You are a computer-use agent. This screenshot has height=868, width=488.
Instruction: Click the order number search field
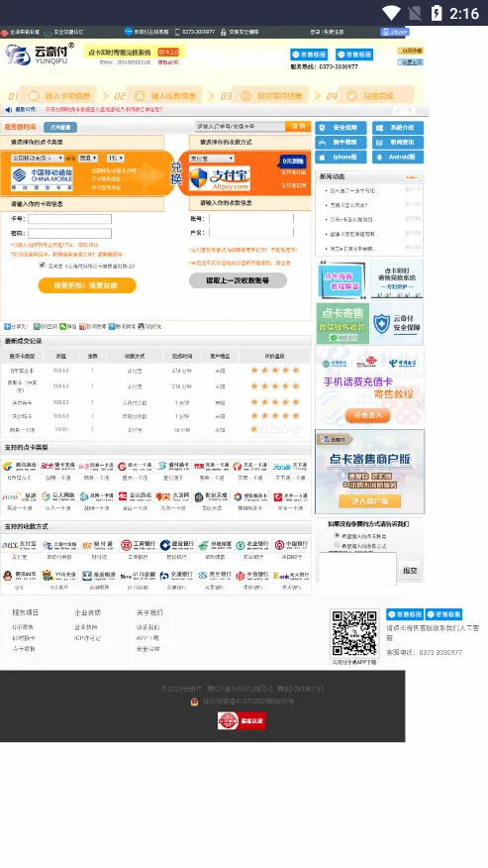[x=241, y=127]
